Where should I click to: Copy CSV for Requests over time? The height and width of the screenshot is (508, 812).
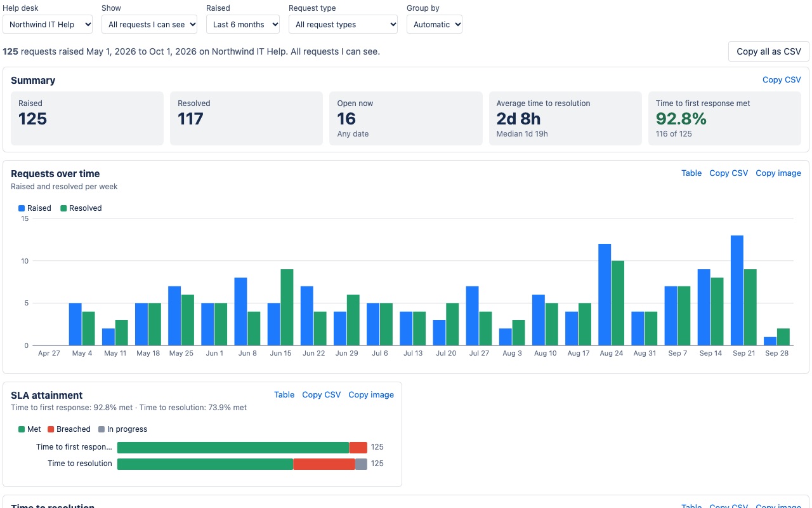click(x=729, y=173)
